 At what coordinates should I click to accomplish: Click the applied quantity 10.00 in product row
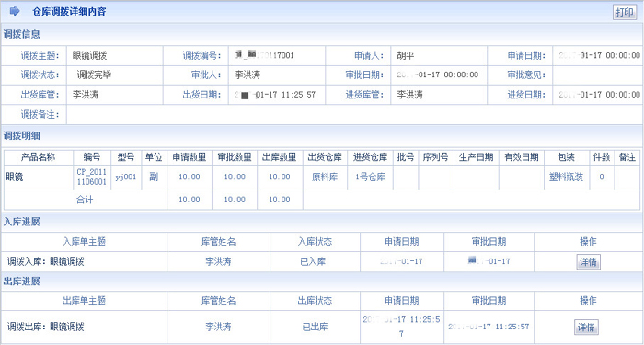point(190,177)
